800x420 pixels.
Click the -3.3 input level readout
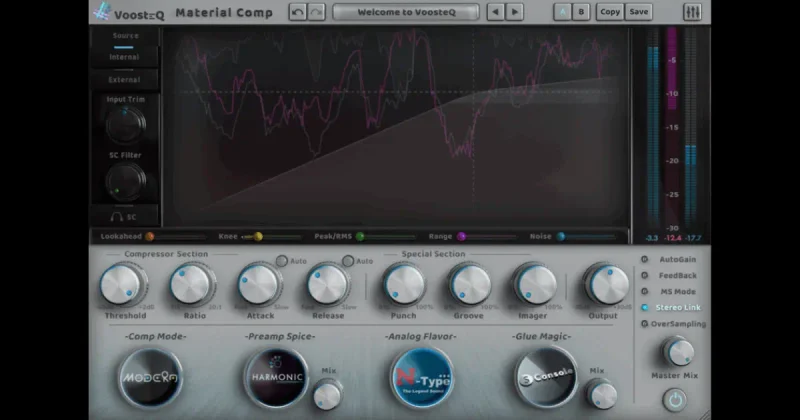pyautogui.click(x=652, y=238)
